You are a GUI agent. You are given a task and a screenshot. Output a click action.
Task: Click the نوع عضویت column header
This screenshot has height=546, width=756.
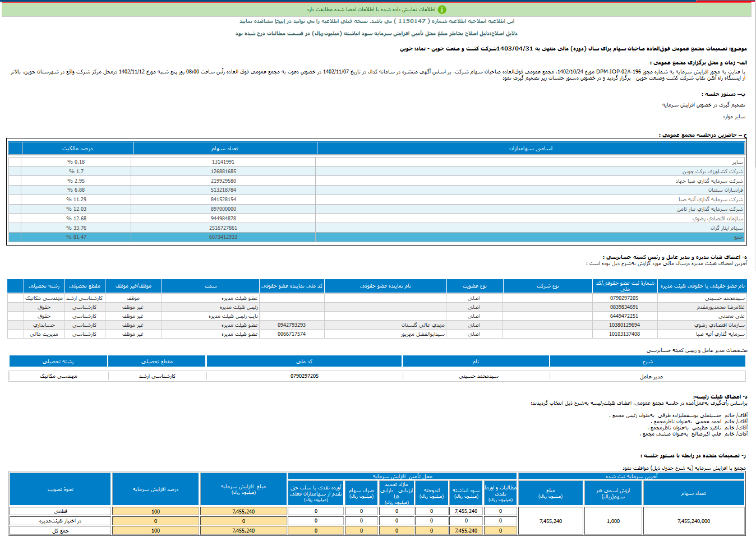pyautogui.click(x=474, y=286)
